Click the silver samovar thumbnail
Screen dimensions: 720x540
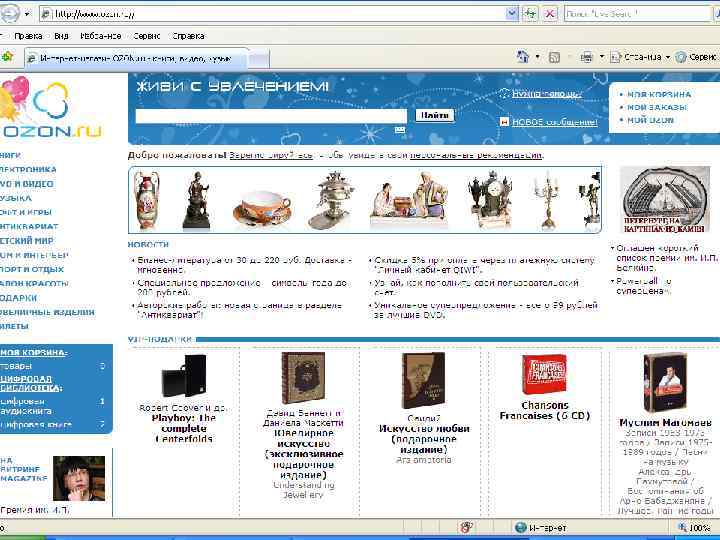pos(332,200)
